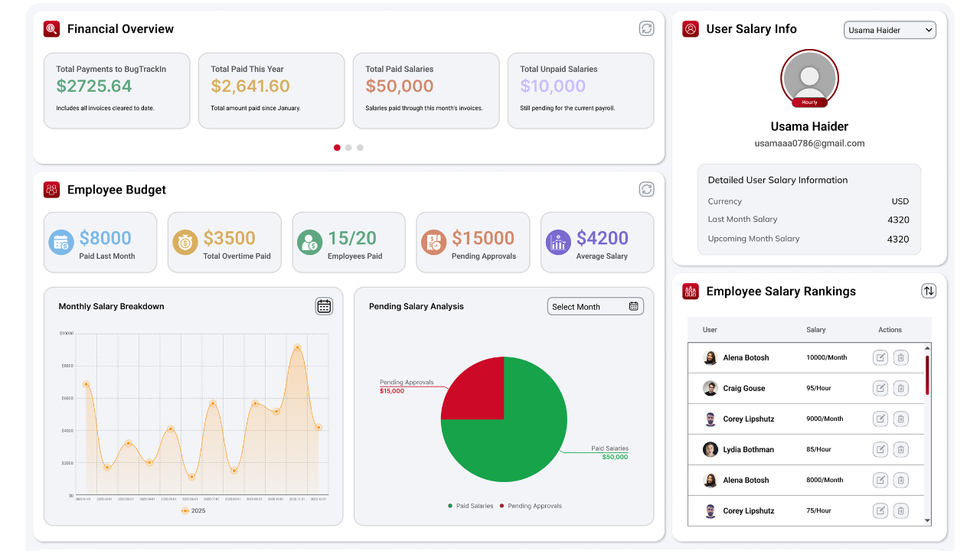
Task: Delete Lydia Bothman's salary entry
Action: (x=901, y=449)
